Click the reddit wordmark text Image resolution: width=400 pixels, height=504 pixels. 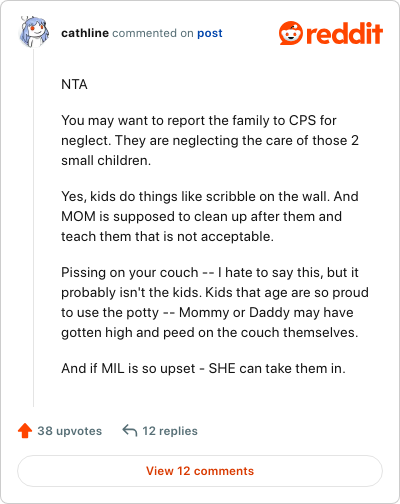(x=344, y=33)
